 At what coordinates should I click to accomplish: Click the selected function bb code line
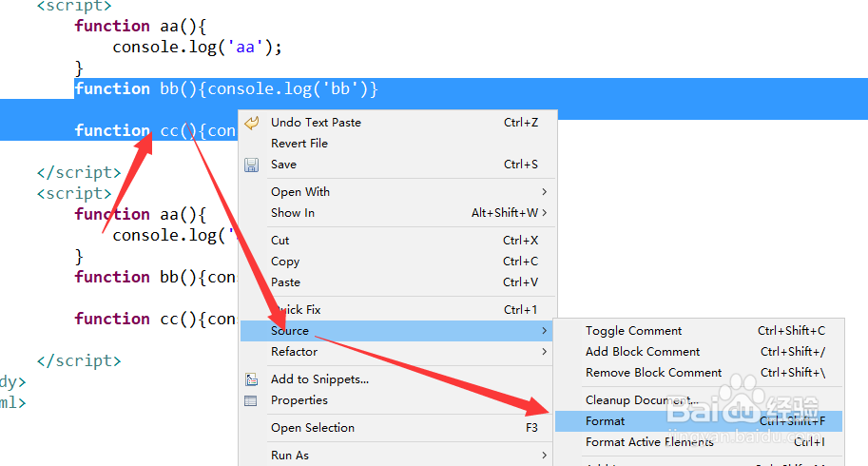click(226, 88)
